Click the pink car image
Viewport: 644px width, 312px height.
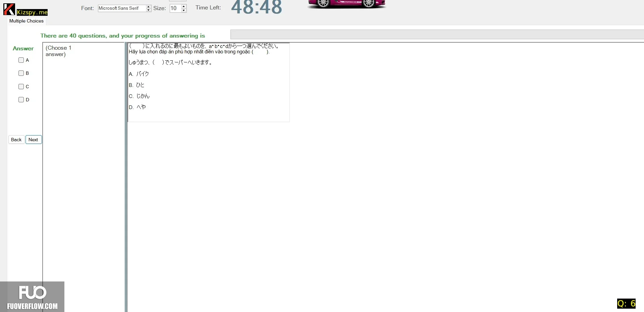tap(346, 4)
